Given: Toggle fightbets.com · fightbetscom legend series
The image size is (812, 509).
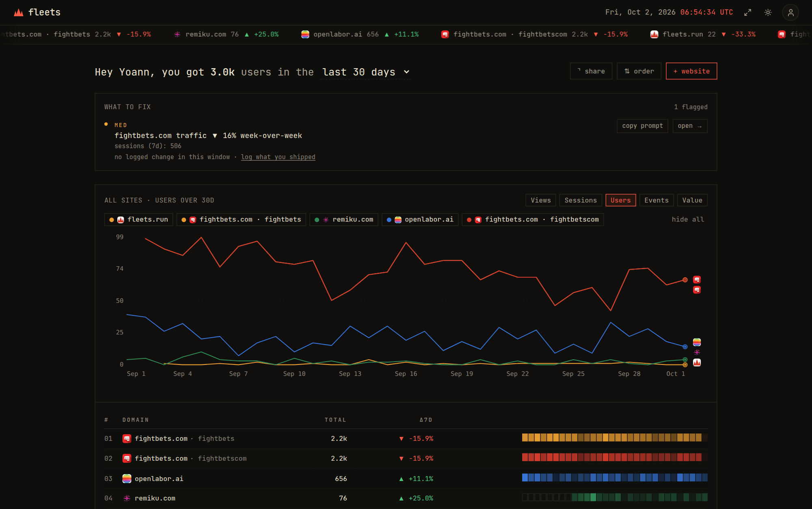Looking at the screenshot, I should 533,220.
